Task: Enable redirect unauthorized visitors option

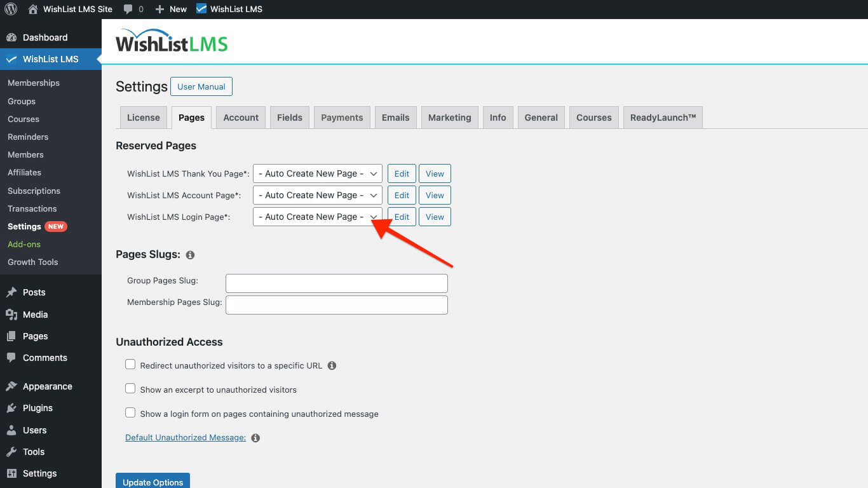Action: click(x=130, y=363)
